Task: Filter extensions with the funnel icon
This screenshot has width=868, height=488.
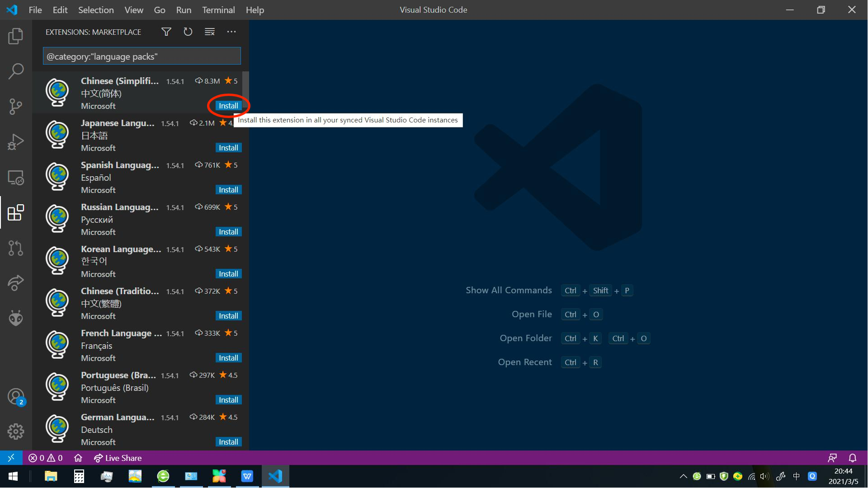Action: 166,32
